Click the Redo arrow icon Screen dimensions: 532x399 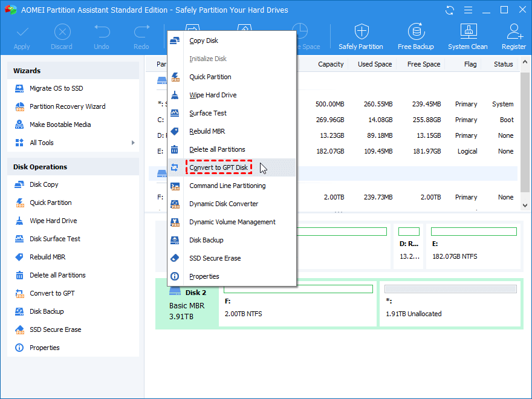(141, 31)
